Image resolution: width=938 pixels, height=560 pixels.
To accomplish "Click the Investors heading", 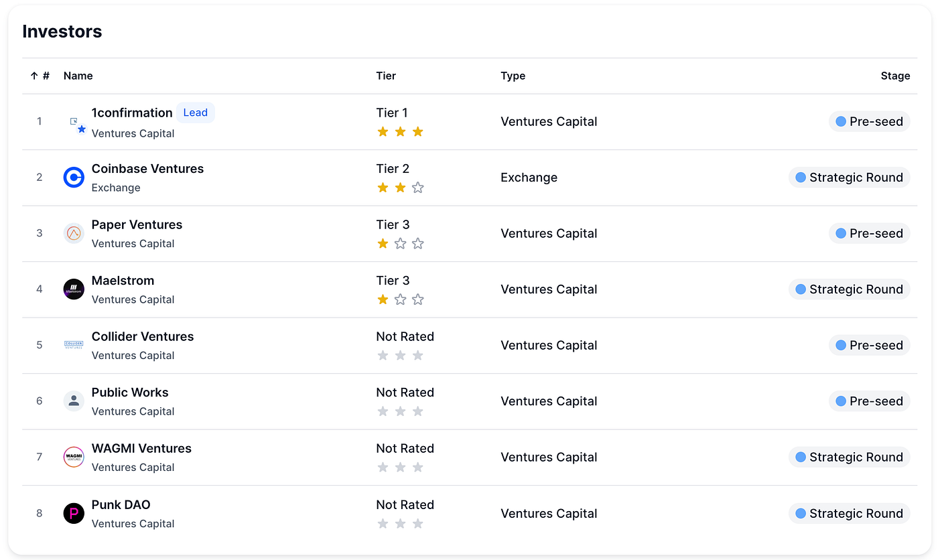I will point(62,31).
